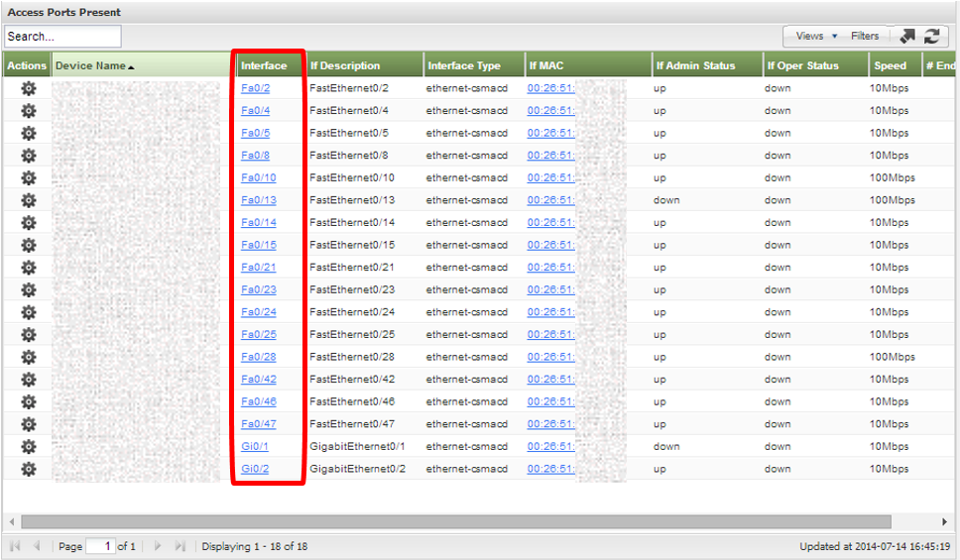The image size is (960, 560).
Task: Click the MAC address link in the Fa0/4 row
Action: (x=550, y=111)
